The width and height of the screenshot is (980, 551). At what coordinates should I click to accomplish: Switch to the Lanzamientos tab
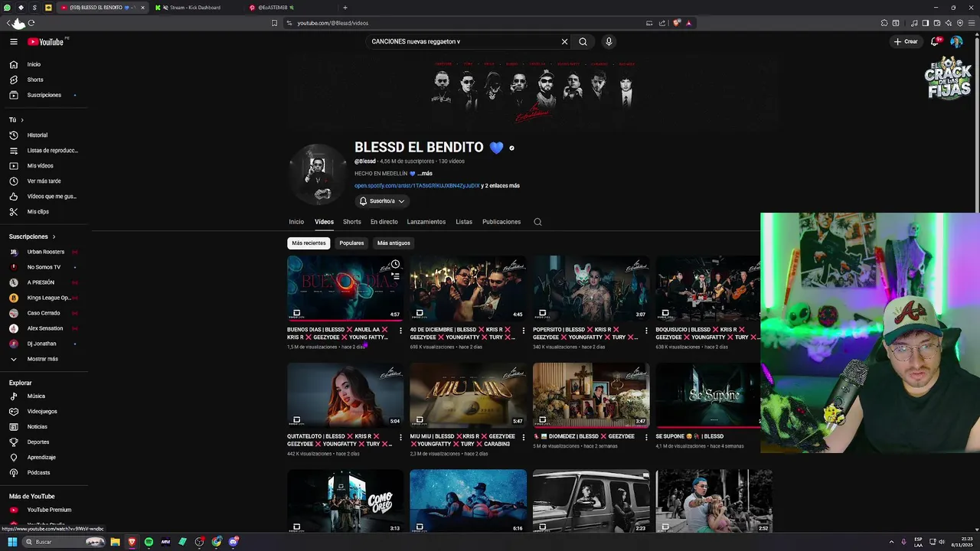(x=426, y=222)
